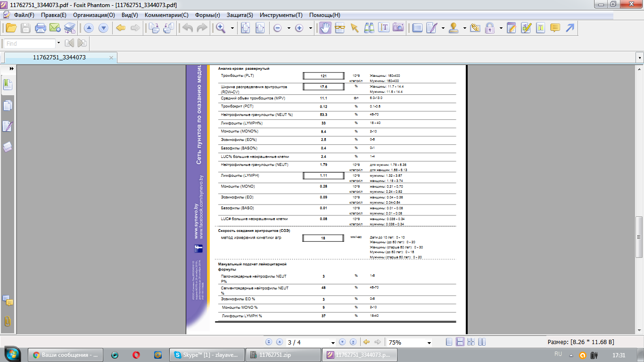
Task: Open the 75% zoom level dropdown
Action: click(x=429, y=343)
